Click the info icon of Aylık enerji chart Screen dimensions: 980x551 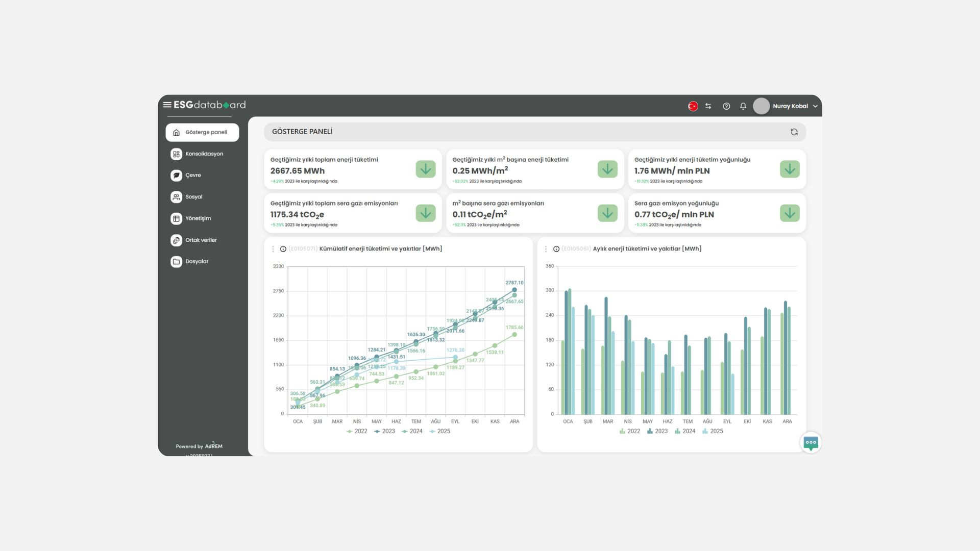click(x=556, y=249)
